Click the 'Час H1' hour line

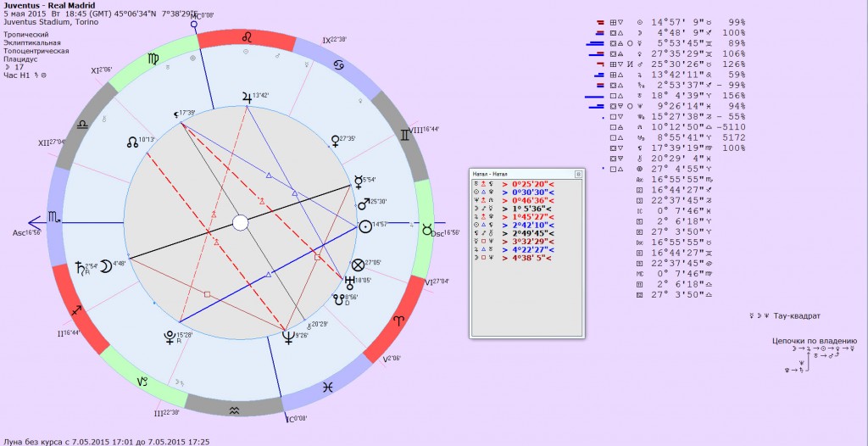(25, 75)
